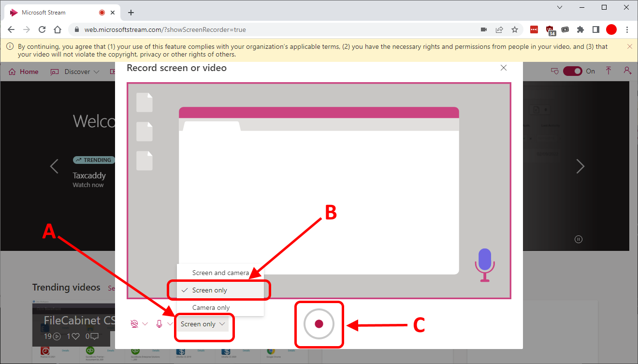The height and width of the screenshot is (364, 638).
Task: Click the browser forward arrow
Action: pyautogui.click(x=27, y=29)
